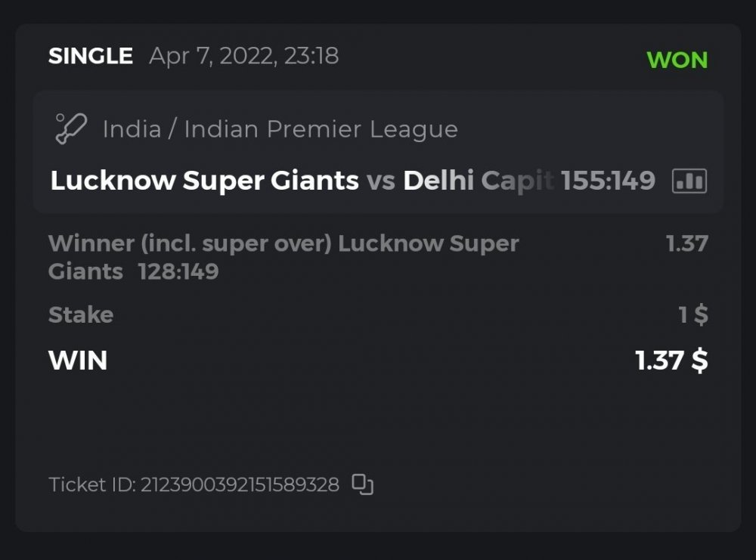Click the cricket bat sport icon
Screen dimensions: 756x560
pos(71,128)
